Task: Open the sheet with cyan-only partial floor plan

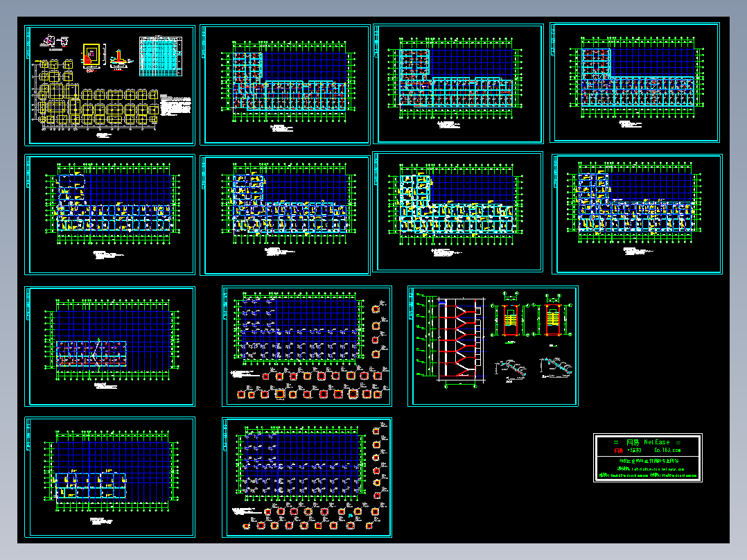Action: click(x=109, y=478)
